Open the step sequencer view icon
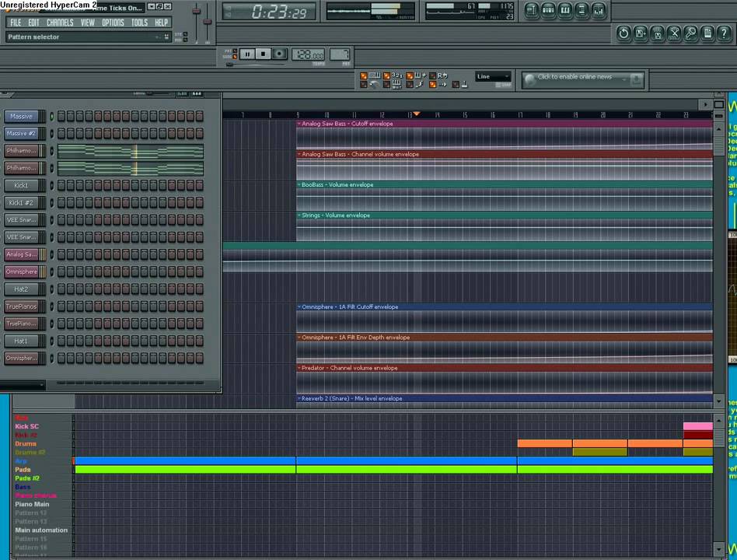The image size is (737, 560). (x=548, y=10)
